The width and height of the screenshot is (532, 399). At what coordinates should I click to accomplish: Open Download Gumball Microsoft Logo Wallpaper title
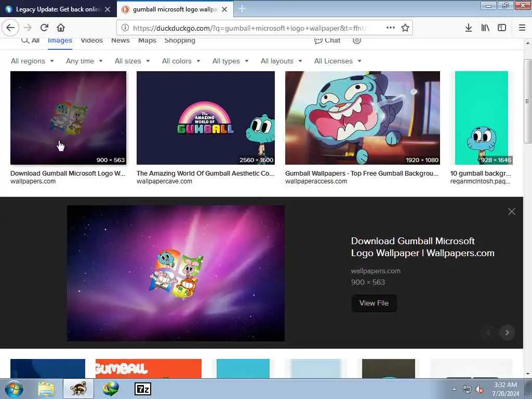tap(422, 247)
